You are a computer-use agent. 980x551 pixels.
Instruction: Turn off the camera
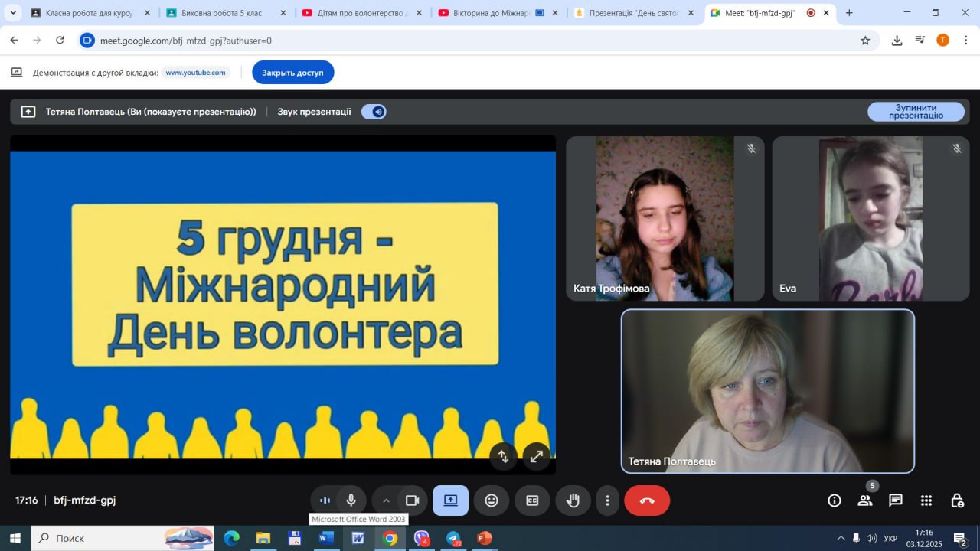pos(413,500)
